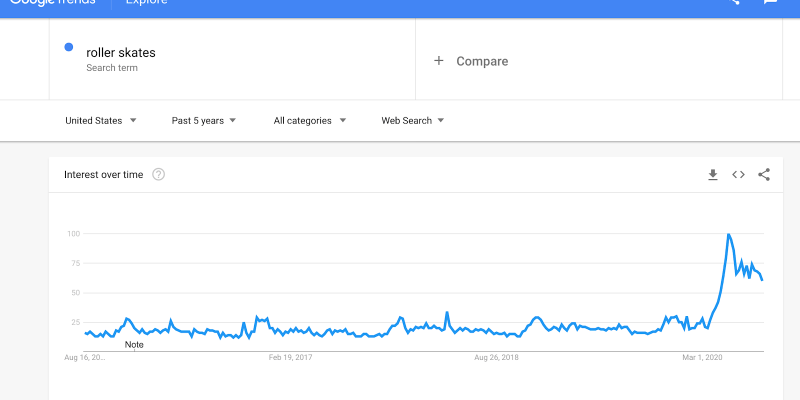The image size is (800, 400).
Task: Click the blue dot for roller skates
Action: tap(68, 47)
